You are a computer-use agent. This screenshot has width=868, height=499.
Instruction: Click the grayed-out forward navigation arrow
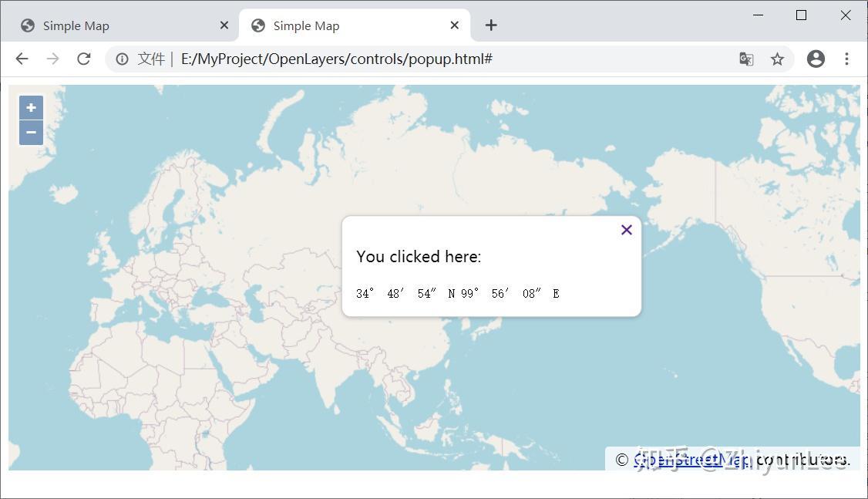click(x=52, y=59)
